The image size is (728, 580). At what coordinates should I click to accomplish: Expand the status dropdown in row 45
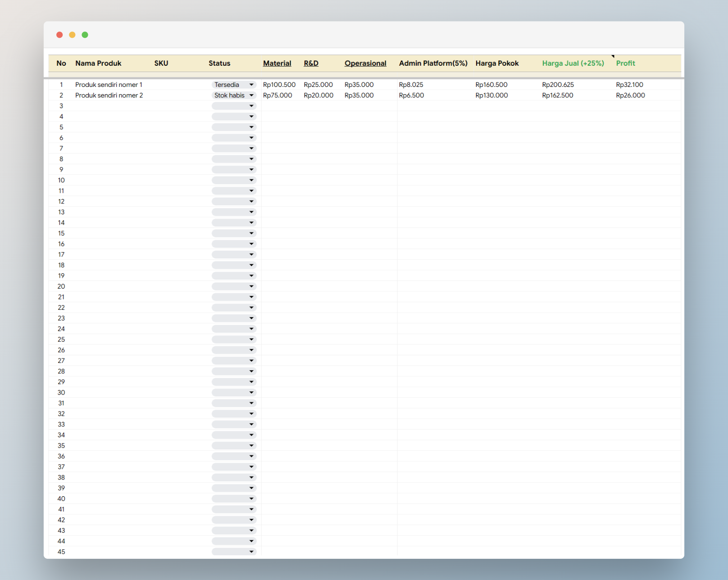(x=234, y=552)
